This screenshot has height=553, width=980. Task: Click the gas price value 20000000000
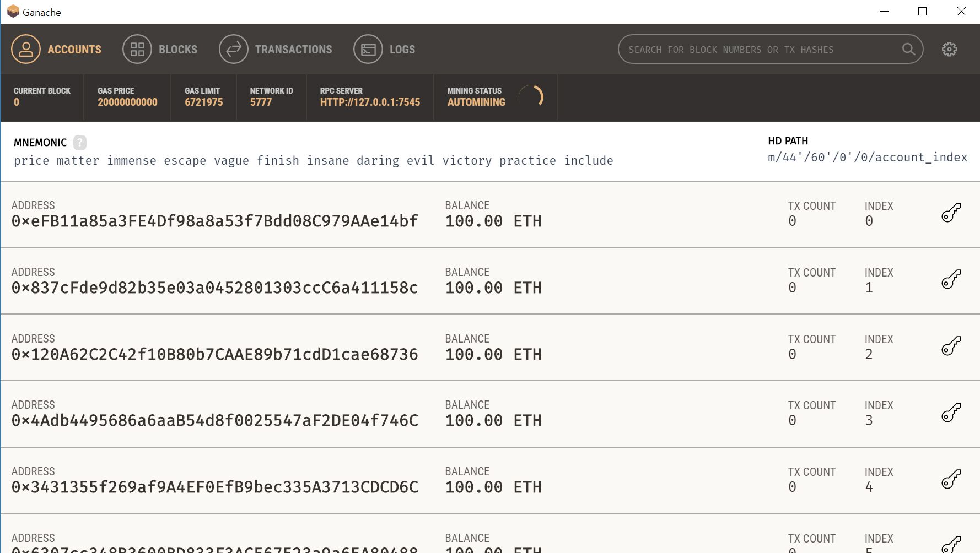(x=127, y=102)
